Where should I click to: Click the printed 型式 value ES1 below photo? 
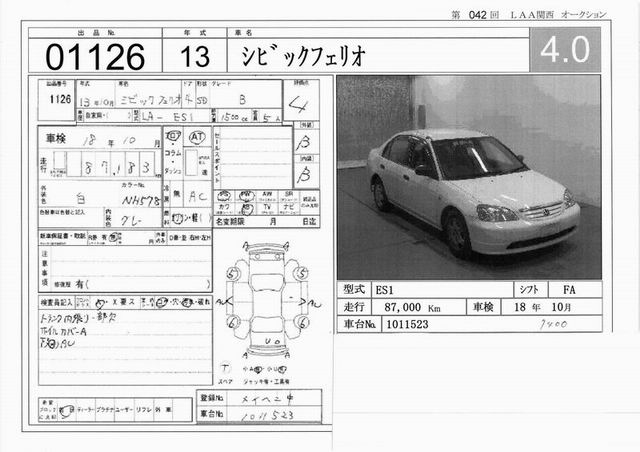[384, 290]
